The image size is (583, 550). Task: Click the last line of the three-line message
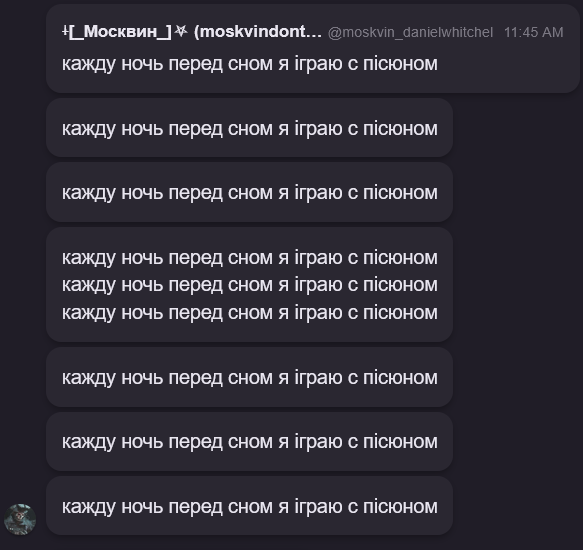[249, 312]
